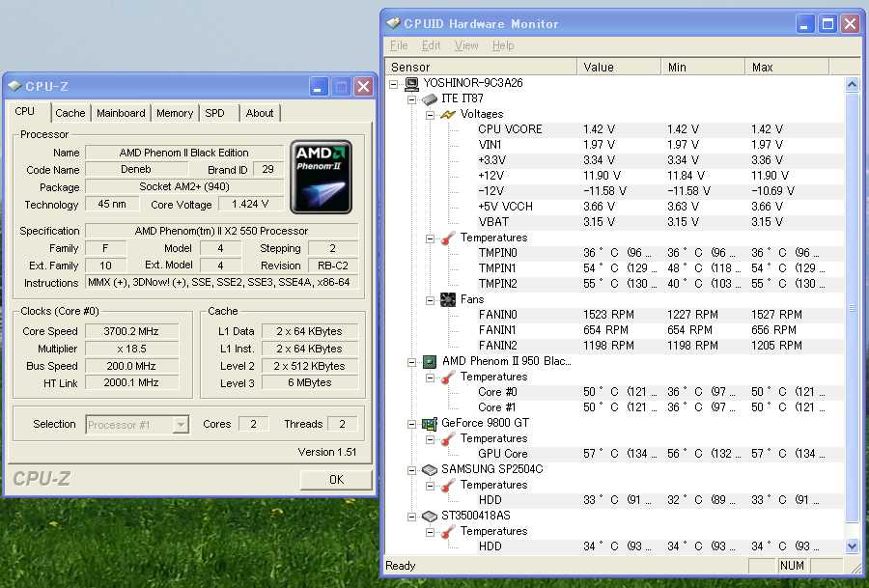Select the VBAT voltage row

(659, 222)
